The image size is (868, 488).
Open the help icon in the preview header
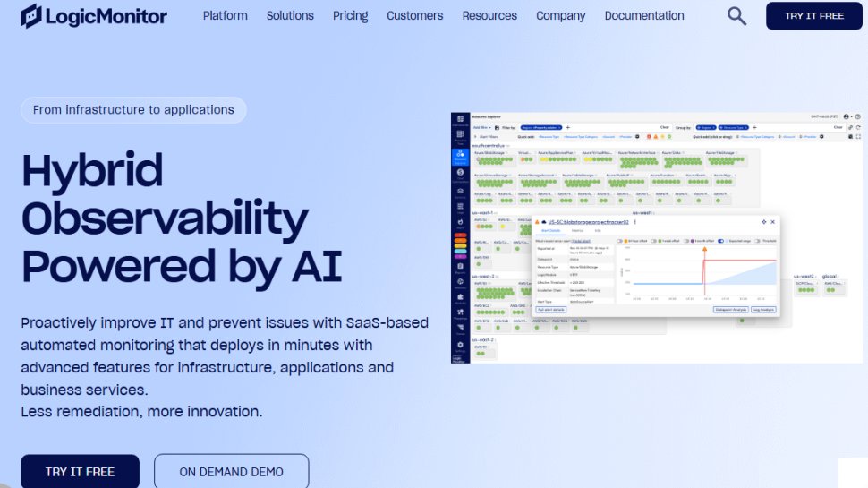point(857,117)
